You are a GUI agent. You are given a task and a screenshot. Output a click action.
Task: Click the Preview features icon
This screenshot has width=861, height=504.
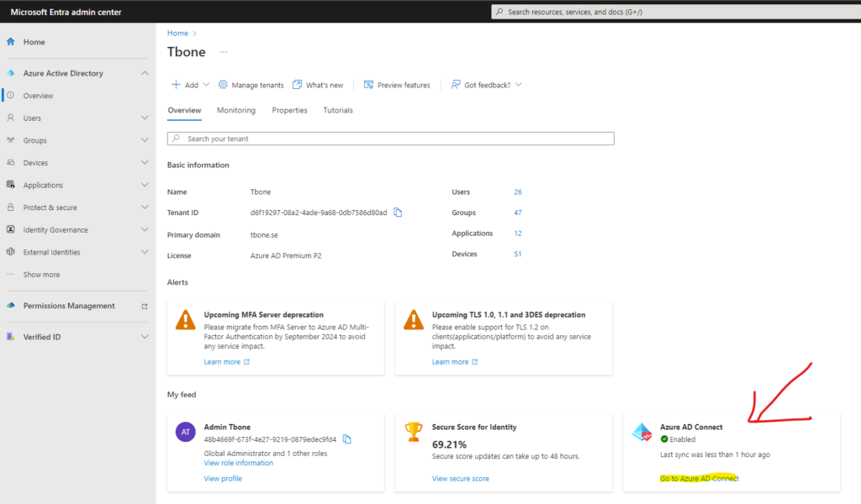tap(368, 85)
